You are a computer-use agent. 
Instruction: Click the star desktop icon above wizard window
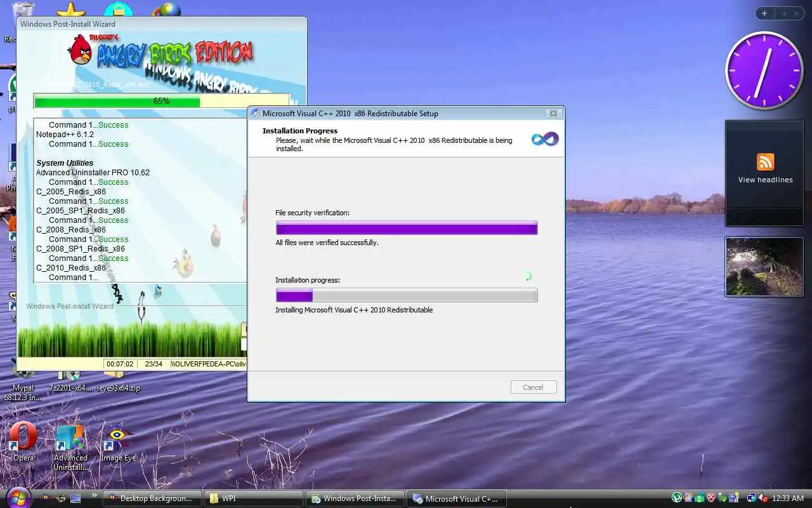[x=71, y=10]
